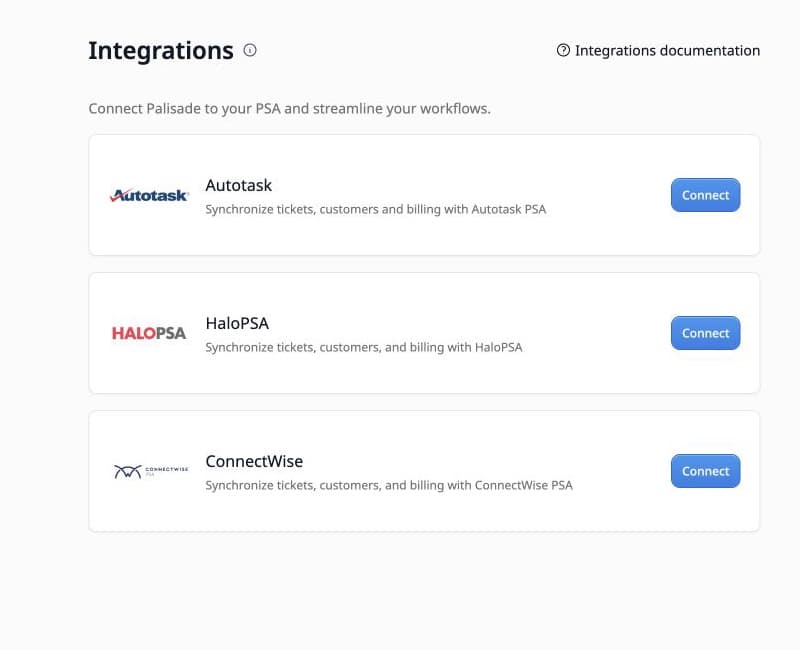
Task: Select the Autotask title text
Action: 238,185
